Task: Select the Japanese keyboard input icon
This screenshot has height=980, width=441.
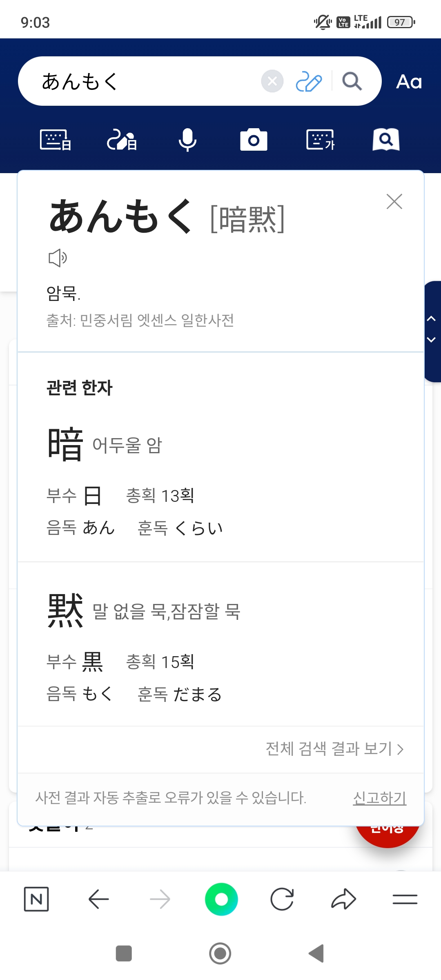Action: (x=56, y=140)
